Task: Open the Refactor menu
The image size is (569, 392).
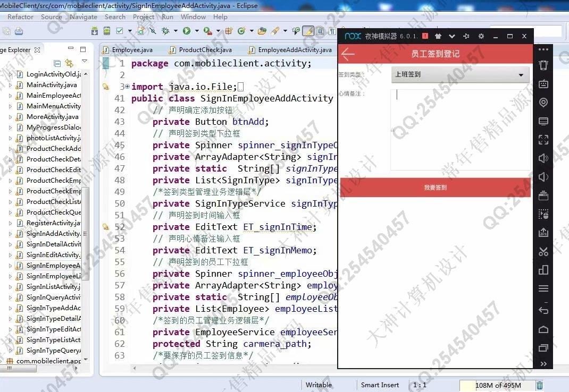Action: (x=20, y=16)
